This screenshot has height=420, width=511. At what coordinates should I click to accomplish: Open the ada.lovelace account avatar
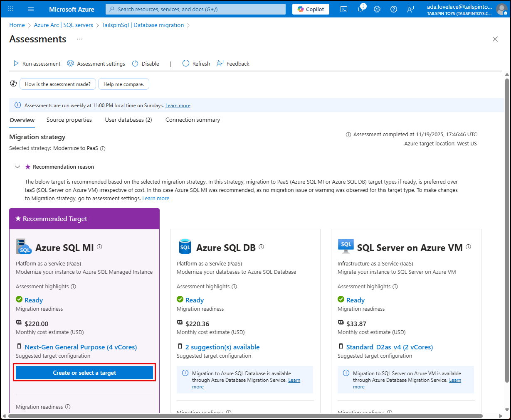pyautogui.click(x=501, y=9)
